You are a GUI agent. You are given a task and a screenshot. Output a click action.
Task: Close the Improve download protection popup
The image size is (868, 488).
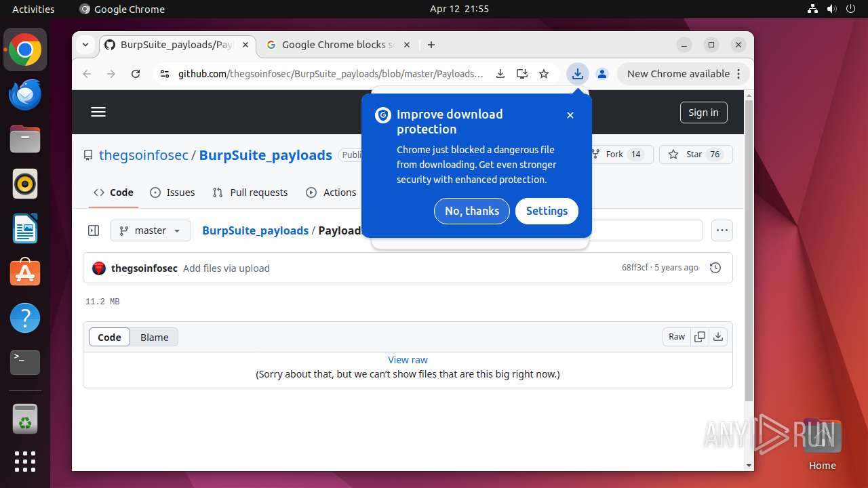click(570, 115)
